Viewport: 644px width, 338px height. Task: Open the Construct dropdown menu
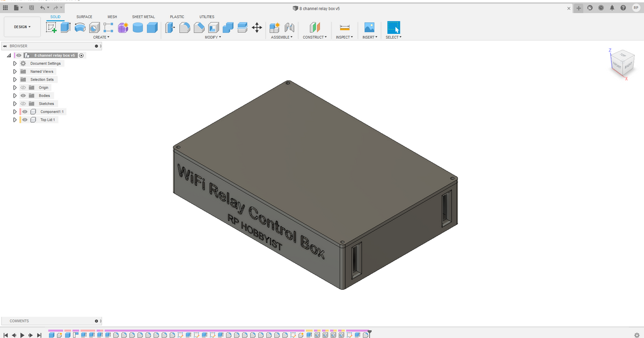315,37
